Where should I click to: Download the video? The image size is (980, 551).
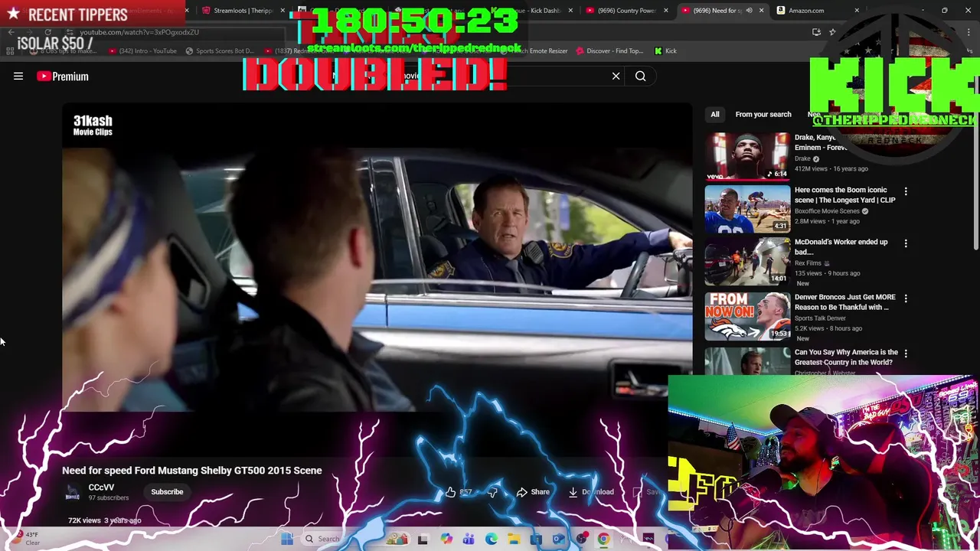pyautogui.click(x=590, y=492)
